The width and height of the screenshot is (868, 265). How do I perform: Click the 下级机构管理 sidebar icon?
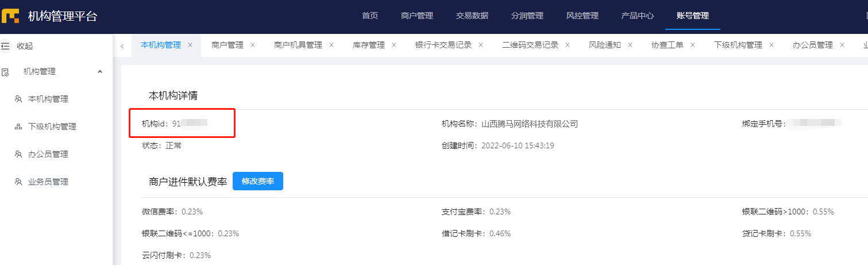[x=18, y=127]
